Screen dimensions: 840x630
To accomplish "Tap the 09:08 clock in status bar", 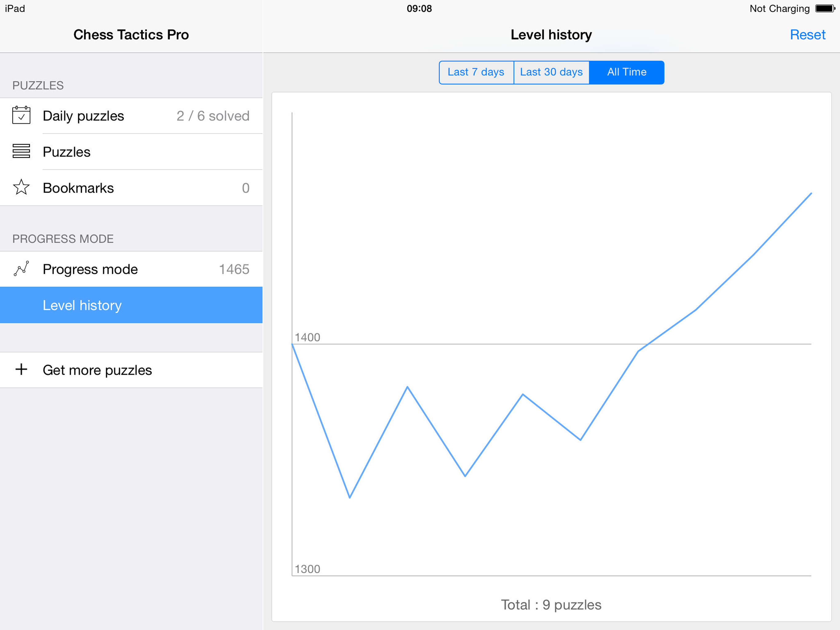I will [x=419, y=8].
